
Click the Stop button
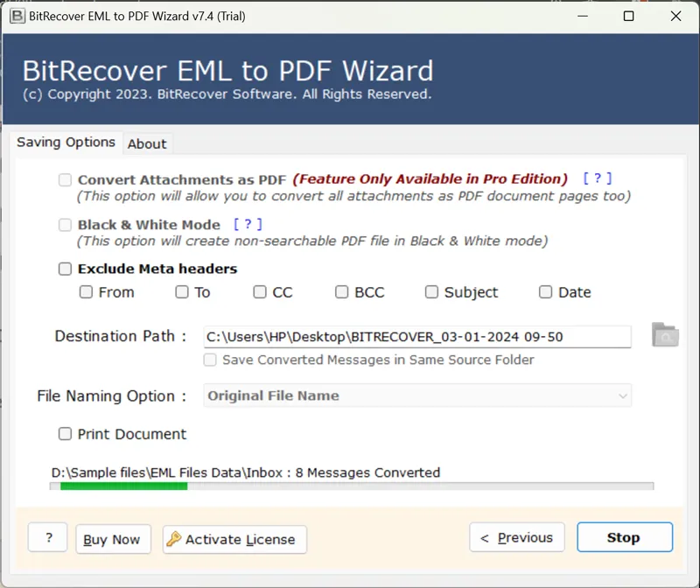[625, 537]
